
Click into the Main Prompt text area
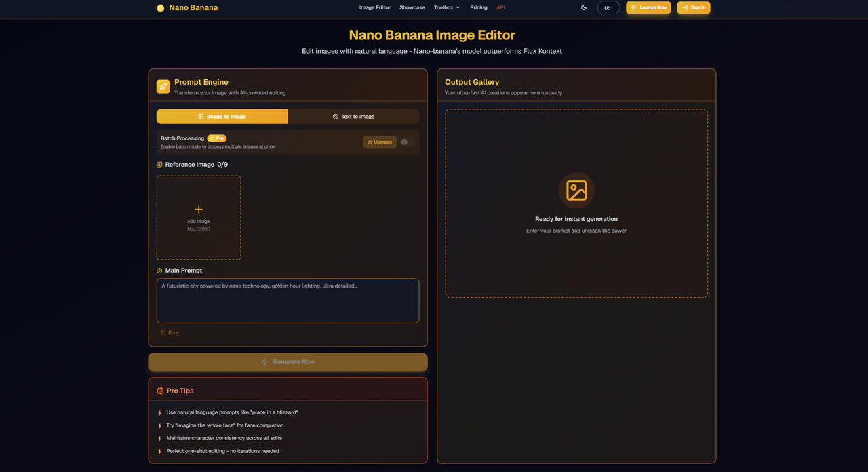[x=288, y=301]
